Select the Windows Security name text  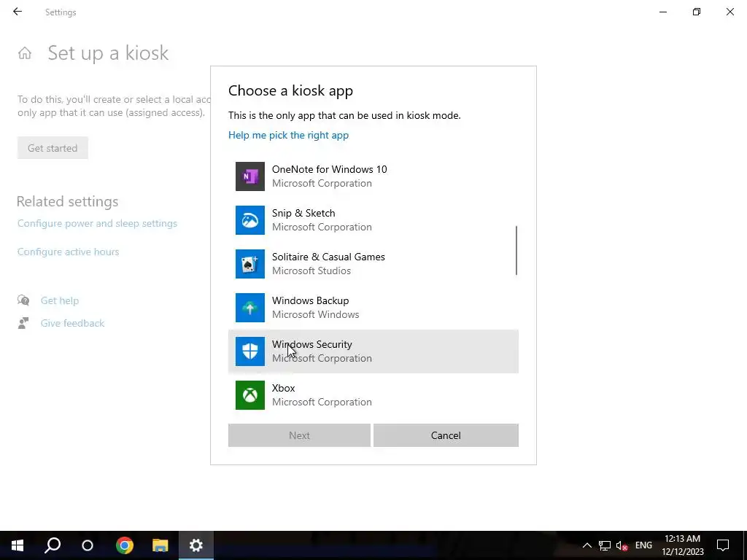[x=312, y=344]
